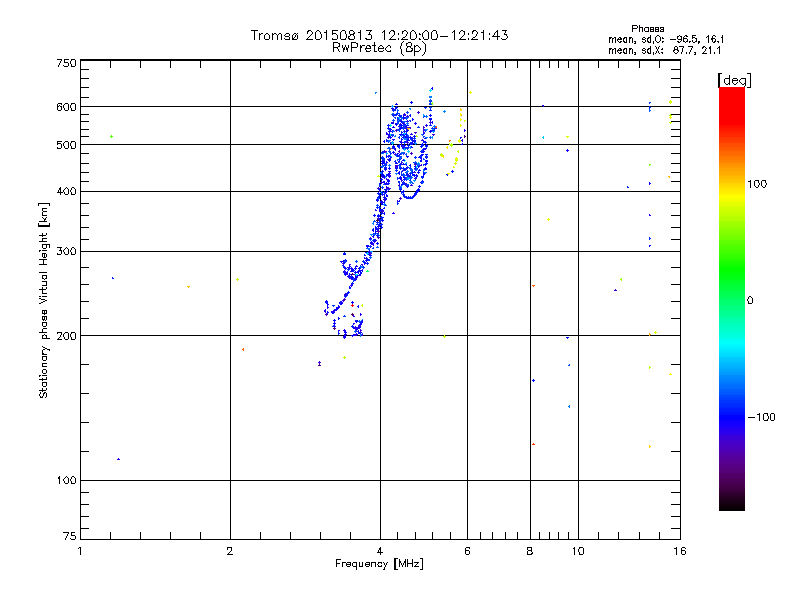Click the x-axis tick label '4'
Image resolution: width=800 pixels, height=600 pixels.
(x=380, y=551)
